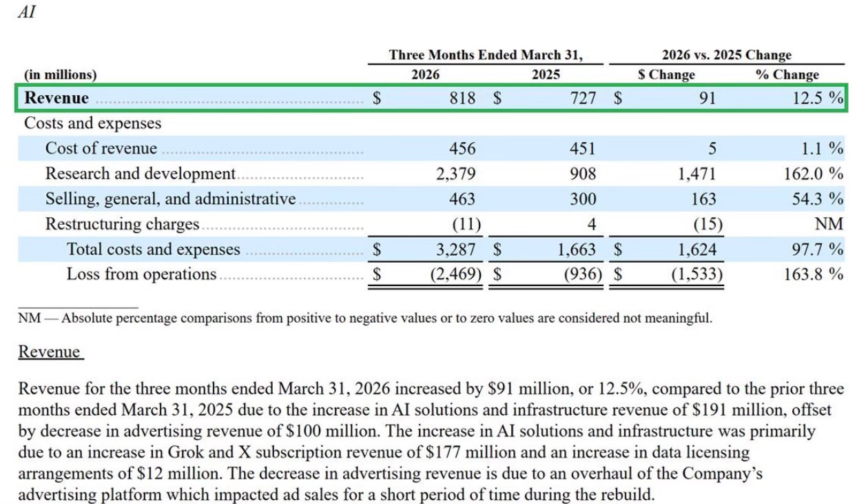Click the 'Restructuring charges' row label
868x504 pixels.
[122, 224]
